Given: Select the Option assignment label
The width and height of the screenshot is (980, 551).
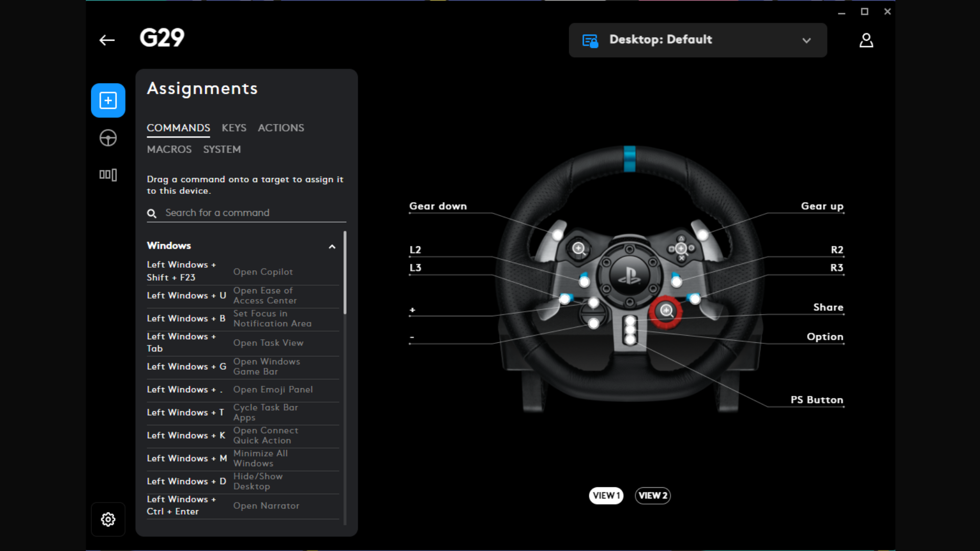Looking at the screenshot, I should (x=825, y=337).
